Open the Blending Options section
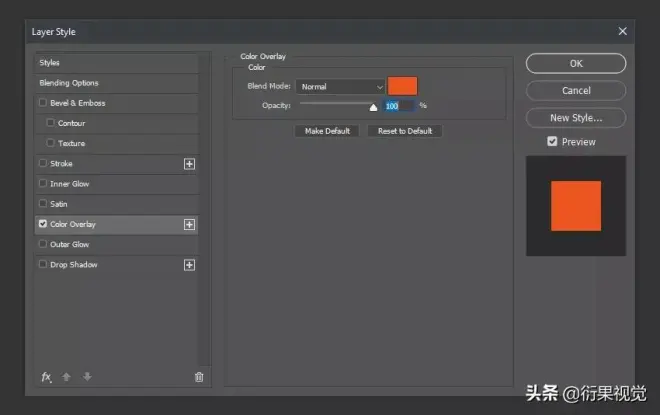The image size is (660, 415). point(117,83)
